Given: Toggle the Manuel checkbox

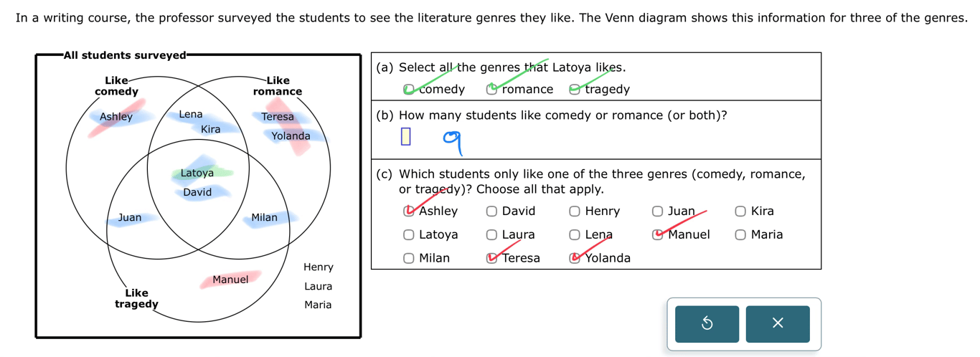Looking at the screenshot, I should pos(657,235).
